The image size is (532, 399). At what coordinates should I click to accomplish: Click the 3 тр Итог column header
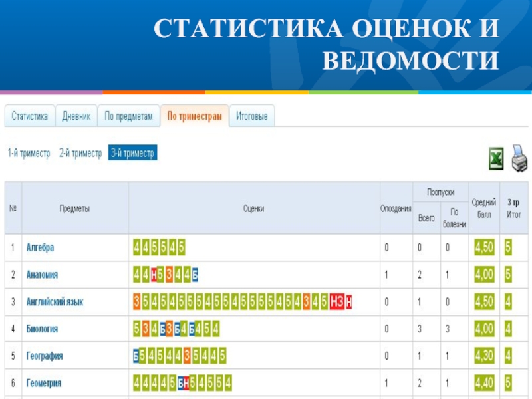513,208
